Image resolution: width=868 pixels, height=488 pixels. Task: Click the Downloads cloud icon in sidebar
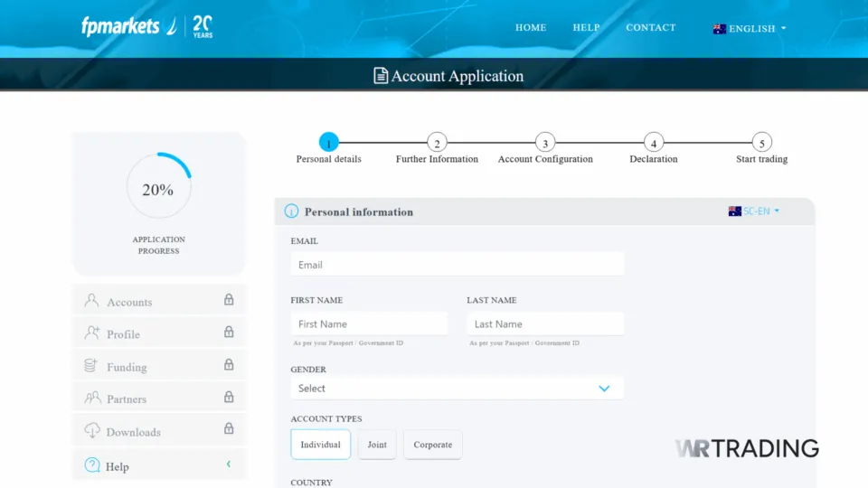(x=92, y=430)
